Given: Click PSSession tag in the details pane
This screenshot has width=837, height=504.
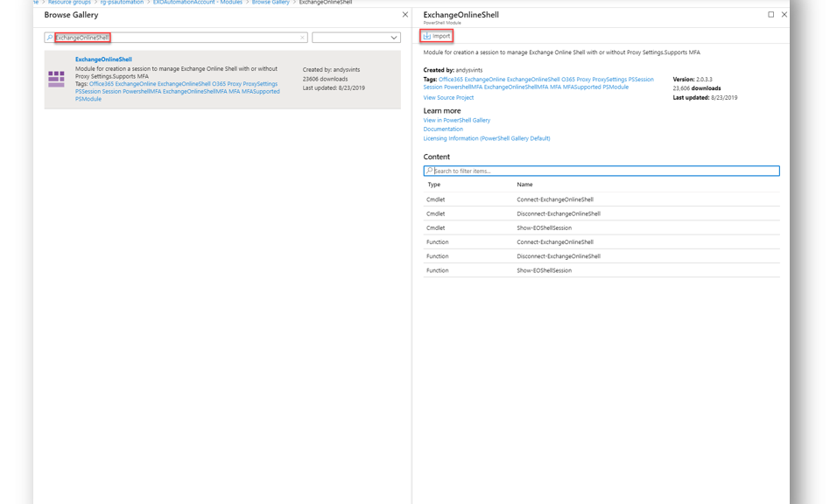Looking at the screenshot, I should tap(641, 79).
